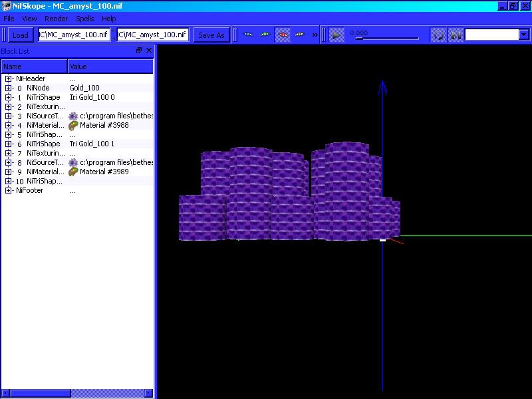The image size is (532, 399).
Task: Open the Render menu
Action: pyautogui.click(x=57, y=19)
